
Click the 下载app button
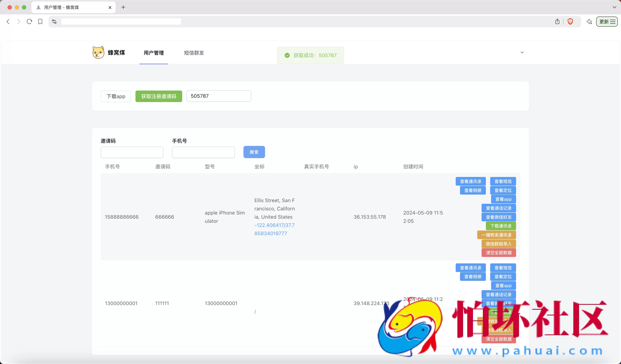pos(116,96)
